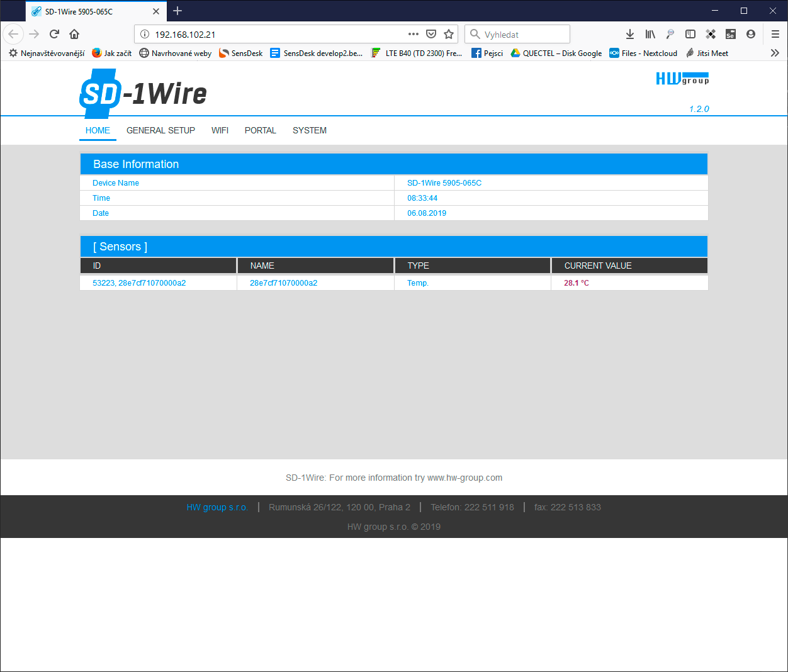Click the Temp. type cell
This screenshot has width=788, height=672.
coord(418,283)
